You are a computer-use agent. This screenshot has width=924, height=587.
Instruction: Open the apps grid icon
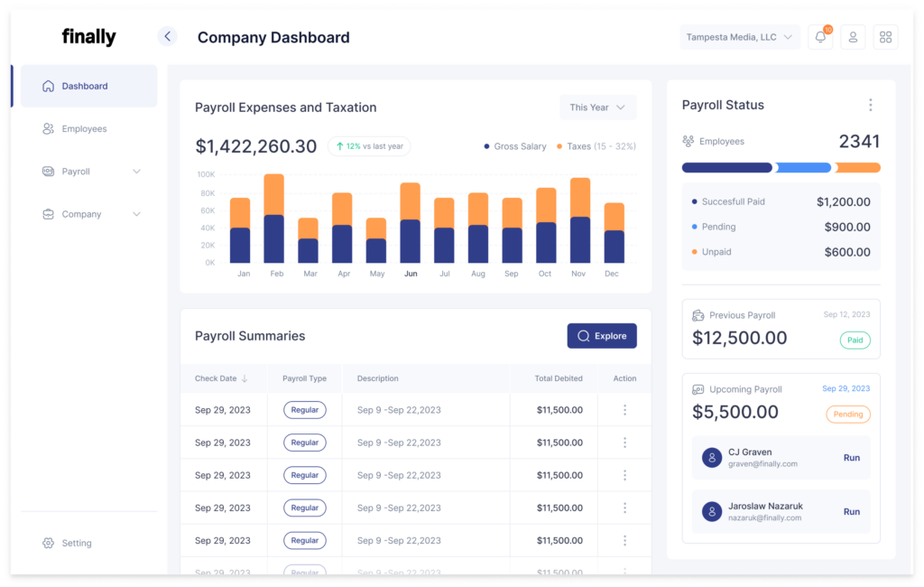coord(885,37)
